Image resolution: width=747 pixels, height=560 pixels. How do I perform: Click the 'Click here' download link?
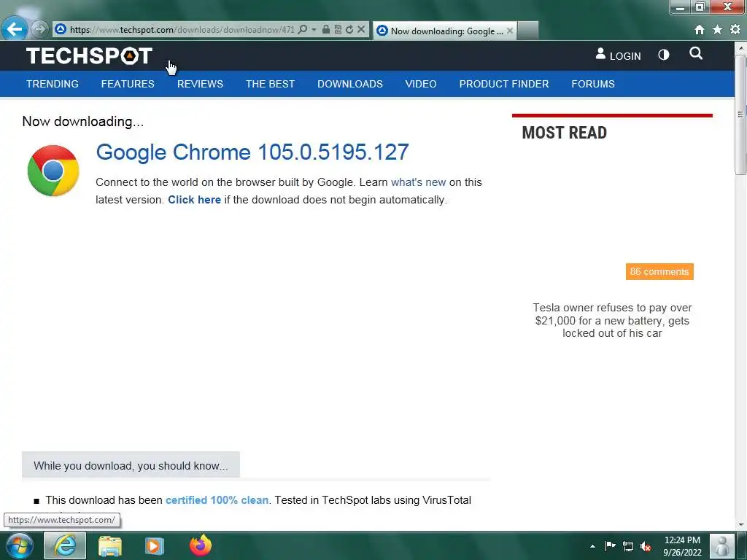click(194, 200)
